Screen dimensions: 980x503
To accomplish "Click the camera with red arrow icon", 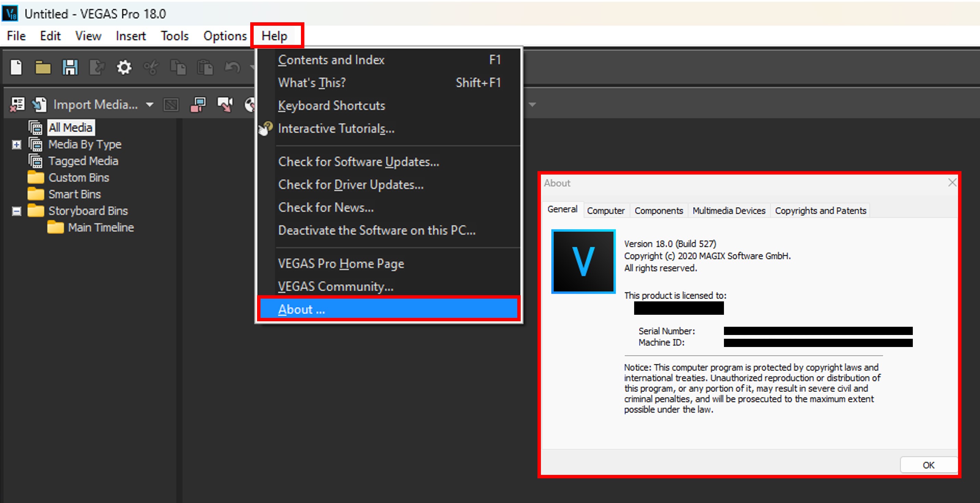I will click(225, 104).
